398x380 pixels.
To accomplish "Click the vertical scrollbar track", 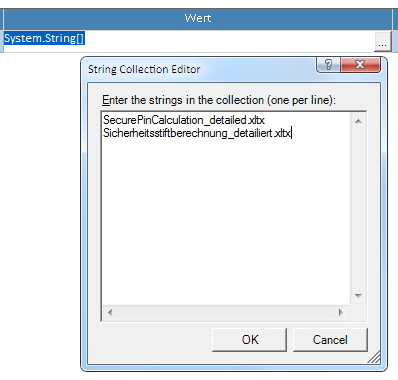I will 358,208.
